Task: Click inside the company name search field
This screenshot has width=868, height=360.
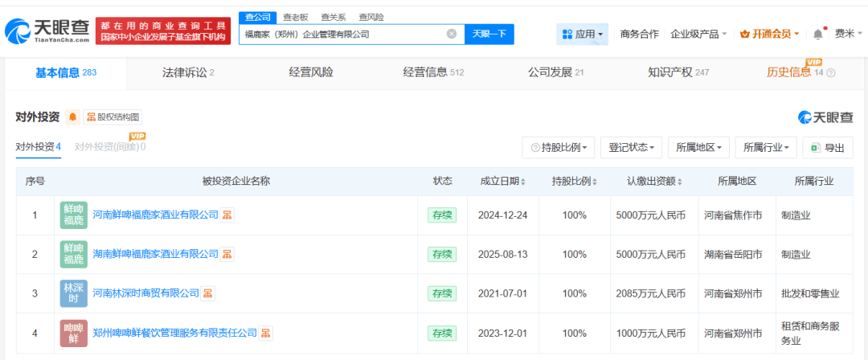Action: [x=342, y=34]
